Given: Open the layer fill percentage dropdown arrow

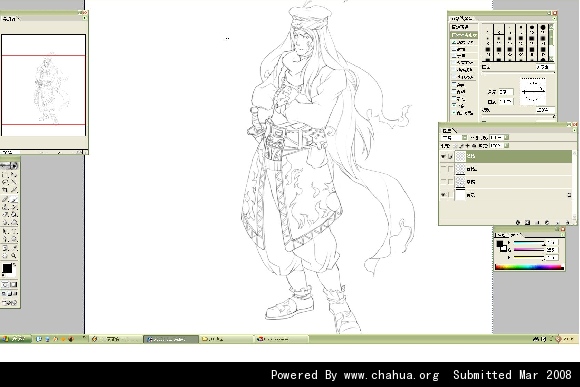Looking at the screenshot, I should click(x=506, y=146).
